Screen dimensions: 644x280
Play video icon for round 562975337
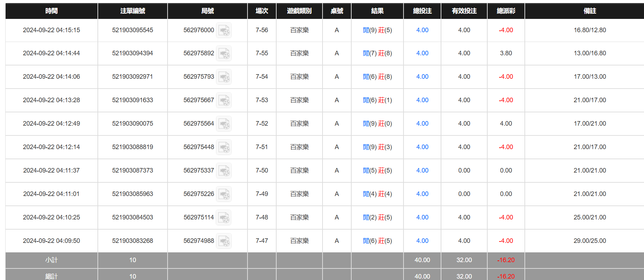(x=224, y=171)
